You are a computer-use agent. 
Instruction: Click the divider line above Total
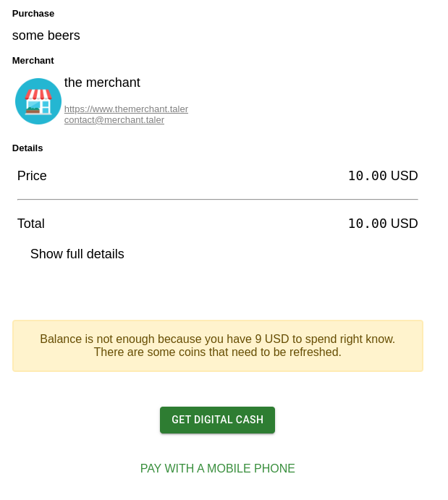click(218, 199)
